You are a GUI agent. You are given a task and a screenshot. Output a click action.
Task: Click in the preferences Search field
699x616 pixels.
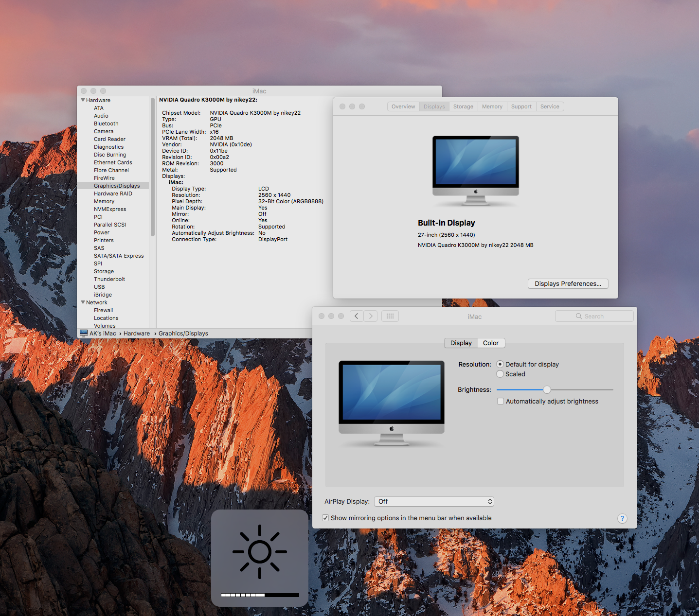click(x=594, y=316)
